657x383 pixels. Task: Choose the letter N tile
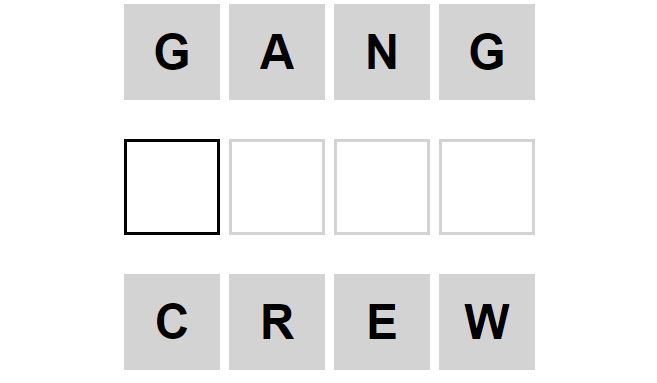pyautogui.click(x=382, y=52)
